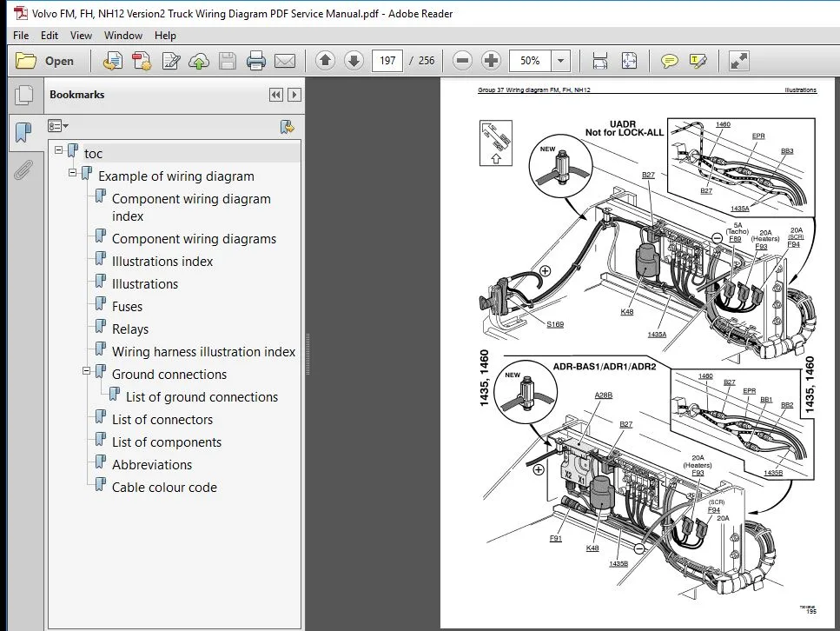Go to next page with down arrow
This screenshot has width=840, height=631.
pos(354,61)
